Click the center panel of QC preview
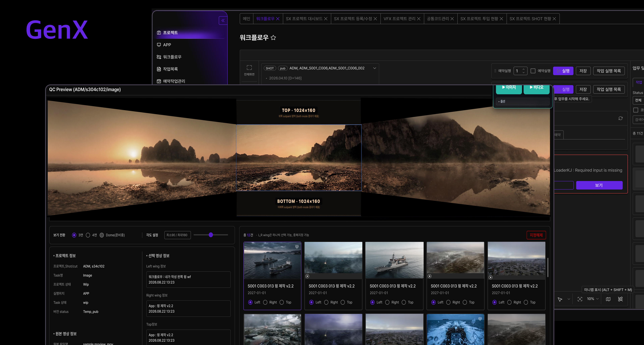Screen dimensions: 644x345 (x=299, y=158)
